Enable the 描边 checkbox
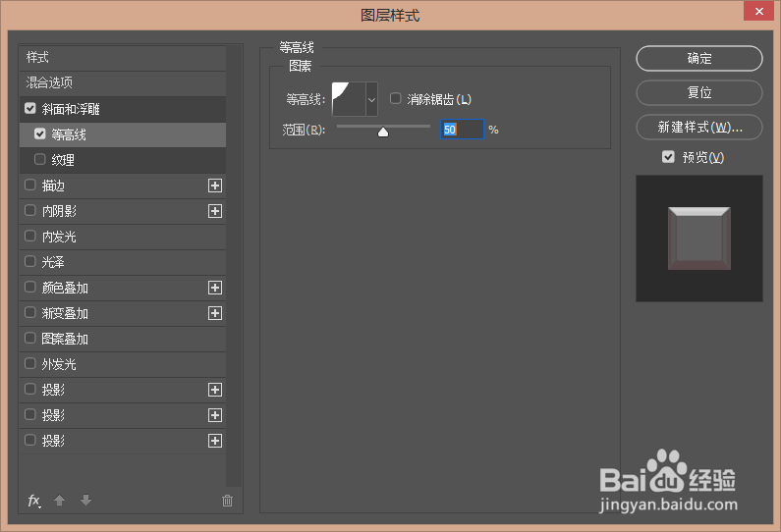This screenshot has width=781, height=532. click(x=30, y=186)
